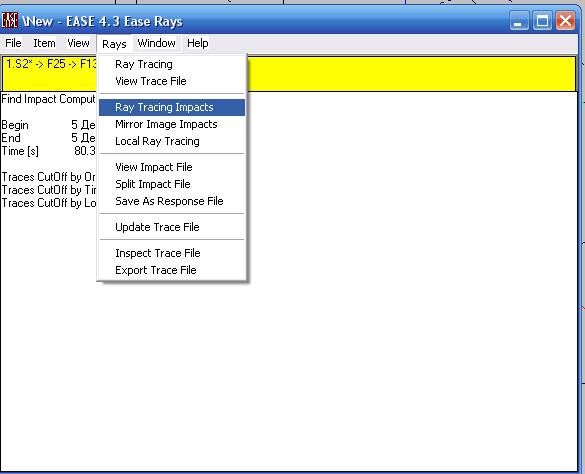Click the 'Begin' row label
Screen dimensions: 585x474
pyautogui.click(x=15, y=125)
